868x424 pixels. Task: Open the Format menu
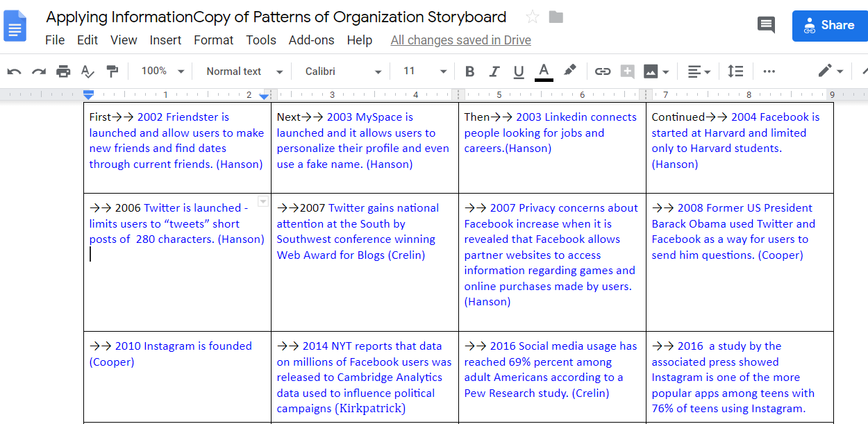(214, 40)
